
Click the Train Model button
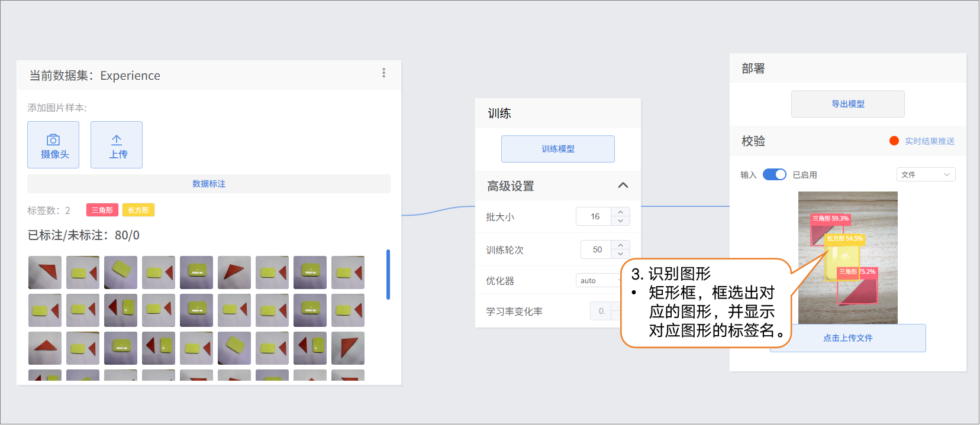click(x=557, y=149)
